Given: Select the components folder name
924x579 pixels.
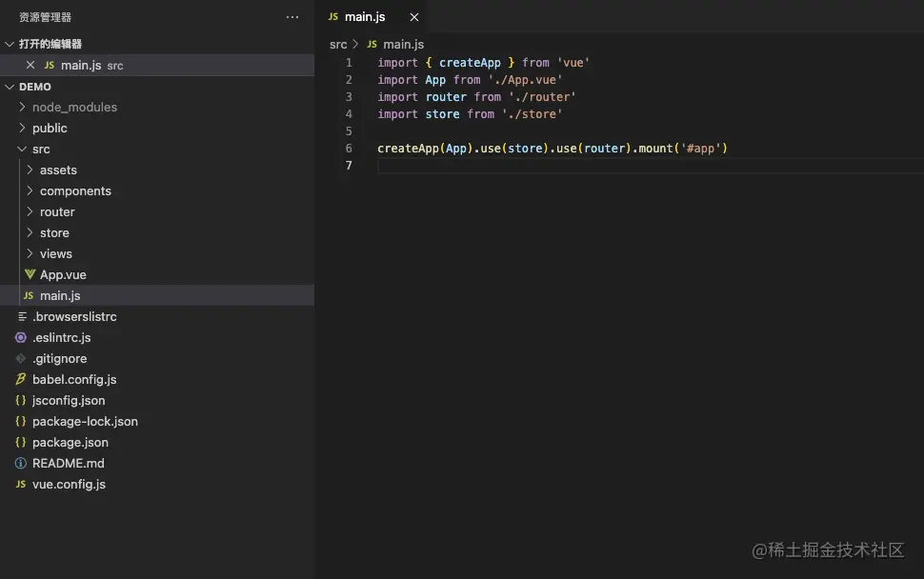Looking at the screenshot, I should tap(75, 190).
